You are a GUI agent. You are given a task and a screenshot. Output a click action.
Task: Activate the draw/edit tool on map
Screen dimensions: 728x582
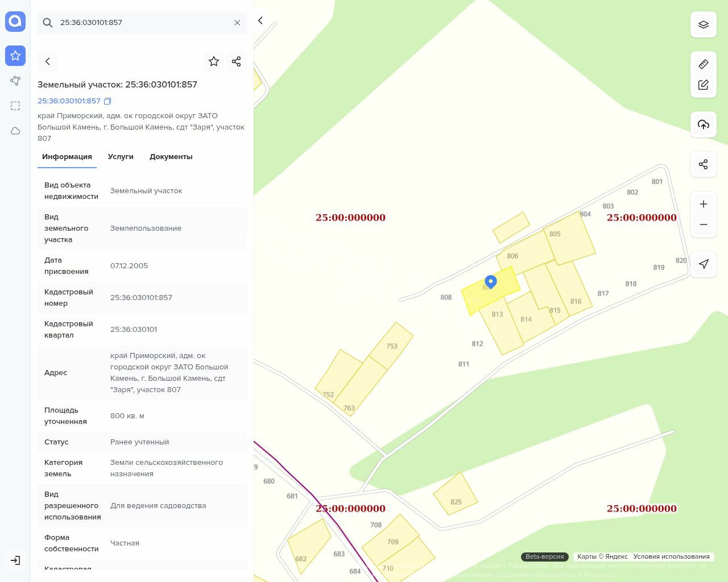(x=703, y=85)
